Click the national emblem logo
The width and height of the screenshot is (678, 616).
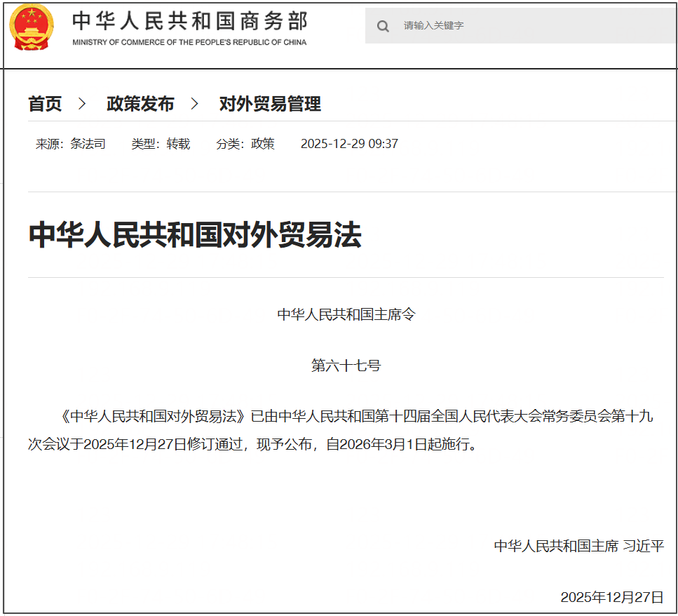tap(31, 26)
